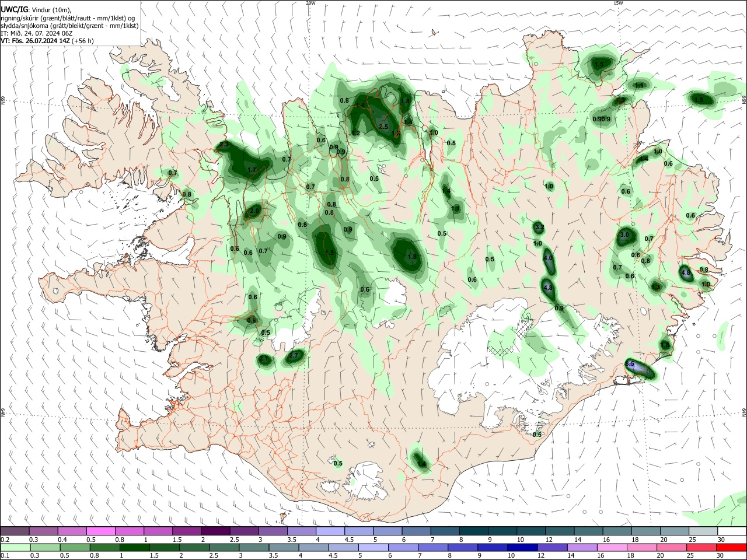Screen dimensions: 747x560
Task: Click the '0.1' label under the lower legend
Action: 5,556
